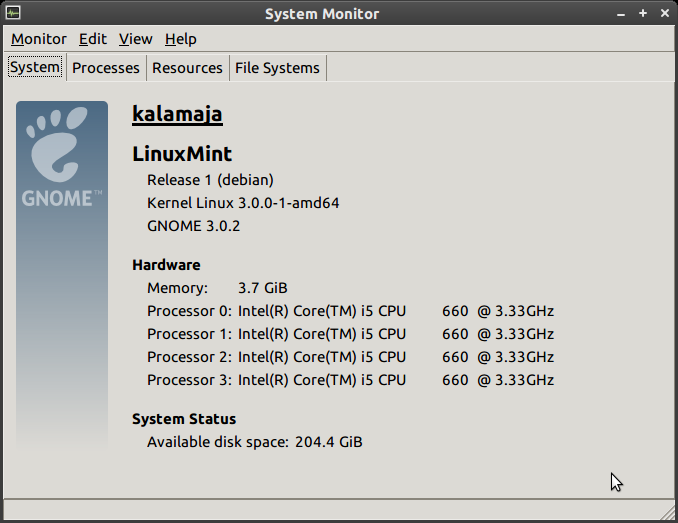The height and width of the screenshot is (523, 678).
Task: Click the Processor 3 row
Action: click(350, 380)
